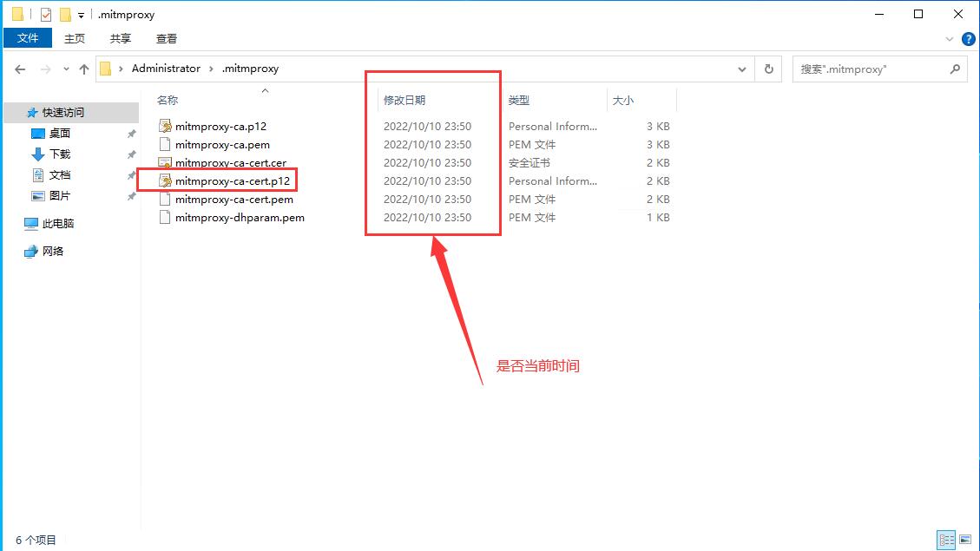Open the Help question mark icon
The width and height of the screenshot is (980, 551).
(x=968, y=39)
